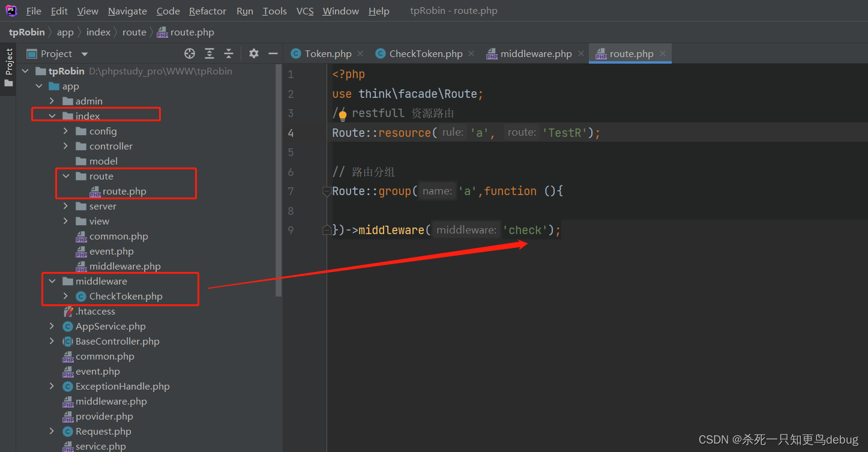Open the Project panel options gear

pos(253,53)
